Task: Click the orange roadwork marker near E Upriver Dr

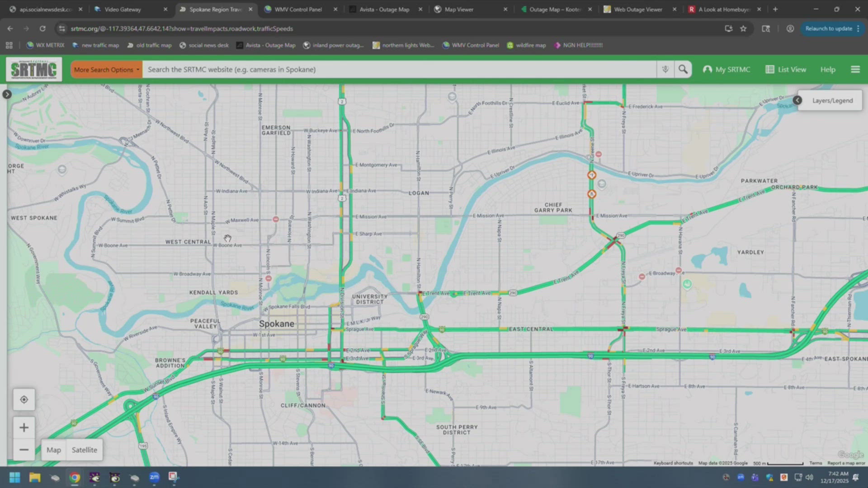Action: (592, 175)
